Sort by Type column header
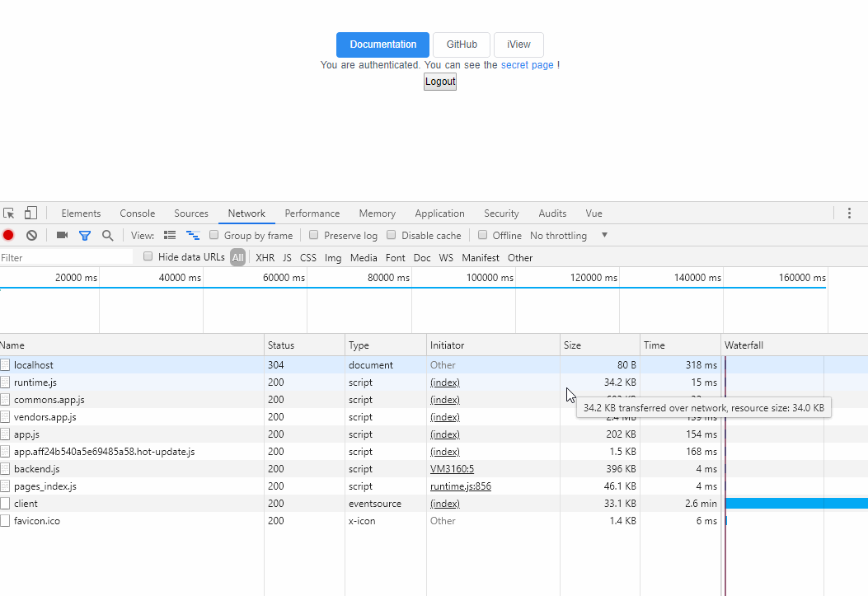The height and width of the screenshot is (596, 868). (x=385, y=345)
